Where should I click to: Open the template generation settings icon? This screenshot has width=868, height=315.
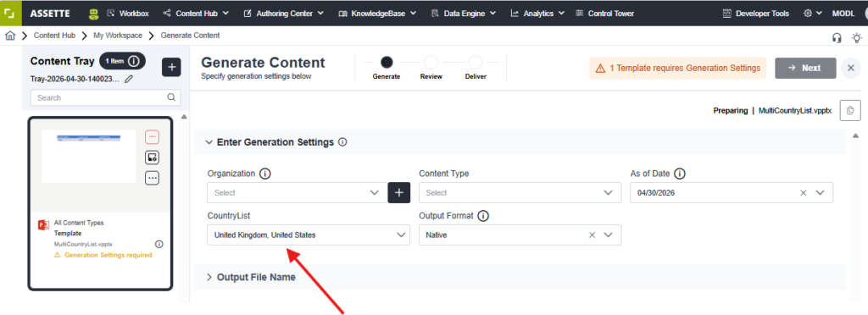pyautogui.click(x=153, y=157)
